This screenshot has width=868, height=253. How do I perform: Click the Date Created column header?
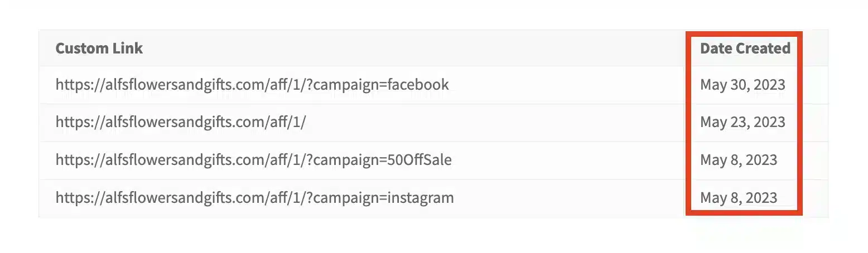[x=745, y=48]
